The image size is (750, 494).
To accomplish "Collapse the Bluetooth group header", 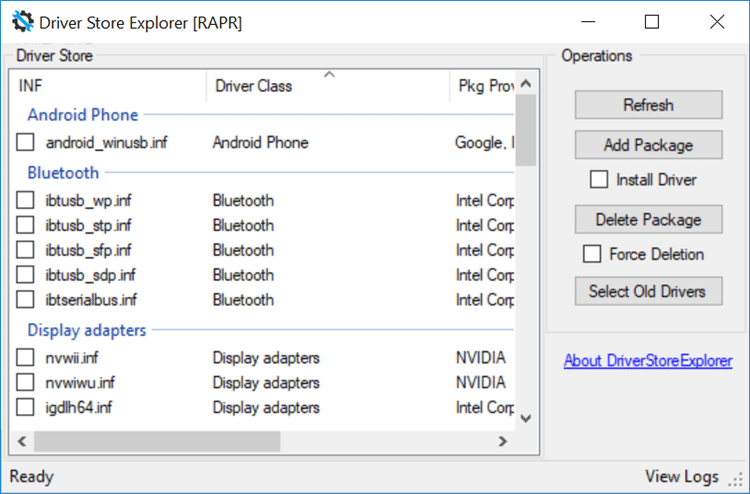I will (x=63, y=173).
